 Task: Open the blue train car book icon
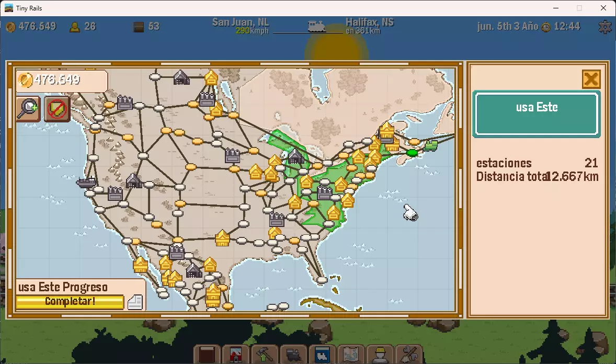pos(322,354)
